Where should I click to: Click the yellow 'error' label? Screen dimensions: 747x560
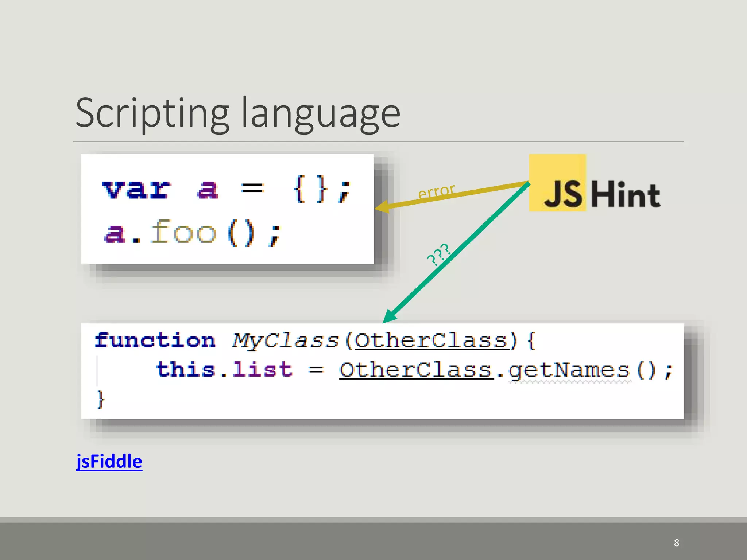[x=436, y=191]
